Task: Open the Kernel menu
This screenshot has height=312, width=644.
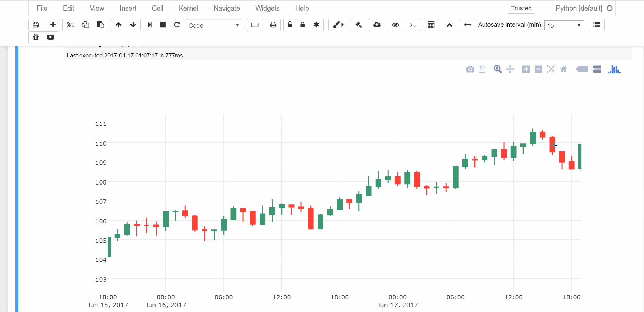Action: click(188, 8)
